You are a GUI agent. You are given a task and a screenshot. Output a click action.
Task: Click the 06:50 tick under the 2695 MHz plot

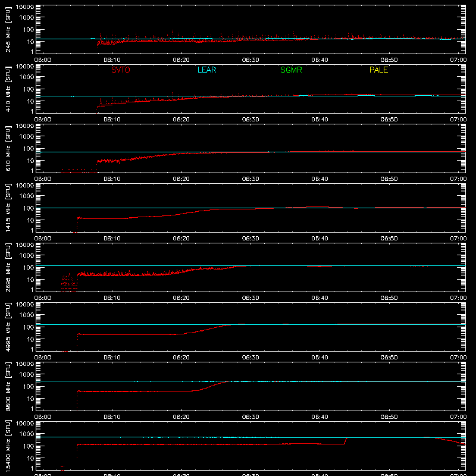[x=389, y=298]
